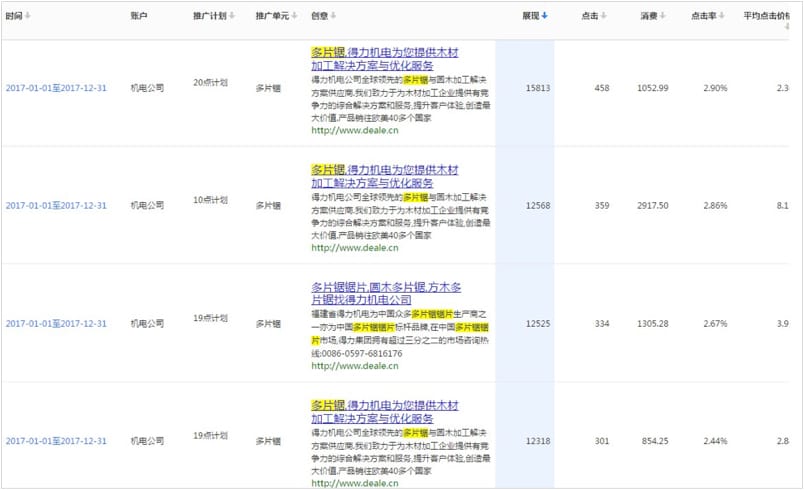Sort by the 推广单元 column arrow
The image size is (804, 490).
[x=294, y=16]
